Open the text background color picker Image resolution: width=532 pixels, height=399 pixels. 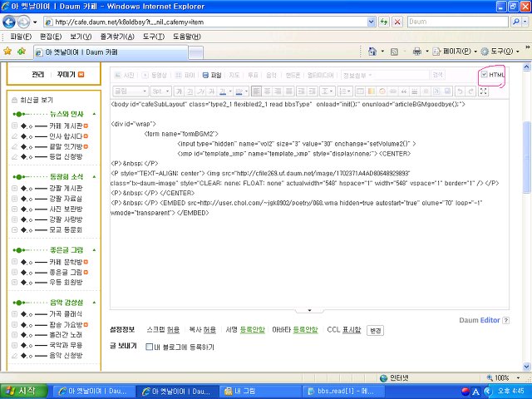click(239, 91)
